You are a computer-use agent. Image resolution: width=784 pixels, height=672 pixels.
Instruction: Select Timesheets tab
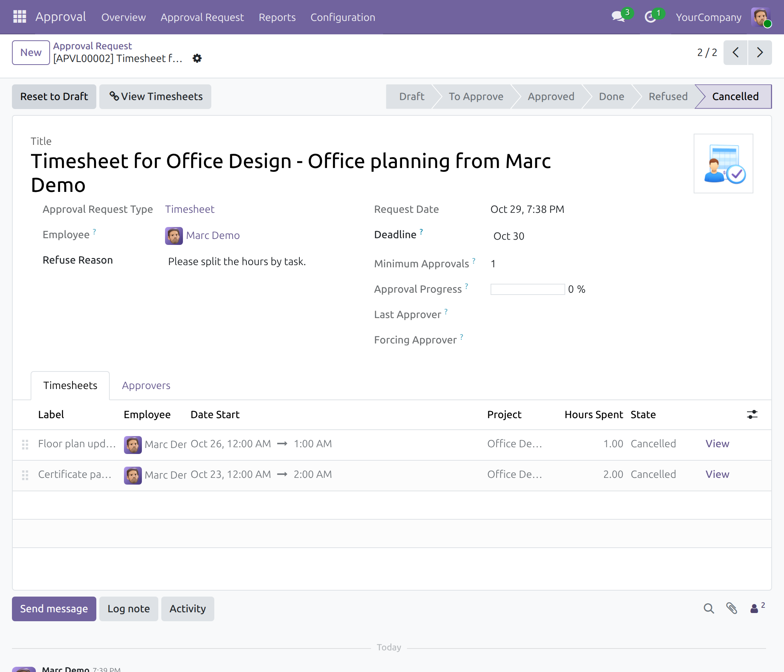71,386
